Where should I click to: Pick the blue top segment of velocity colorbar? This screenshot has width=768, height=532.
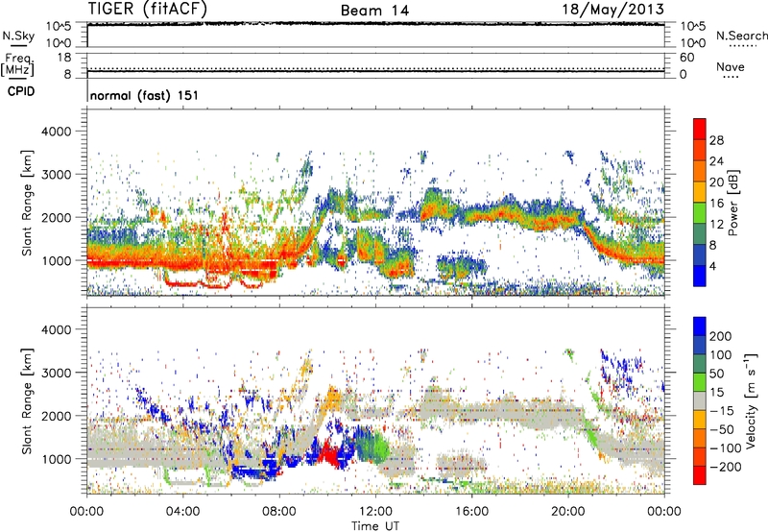point(700,326)
